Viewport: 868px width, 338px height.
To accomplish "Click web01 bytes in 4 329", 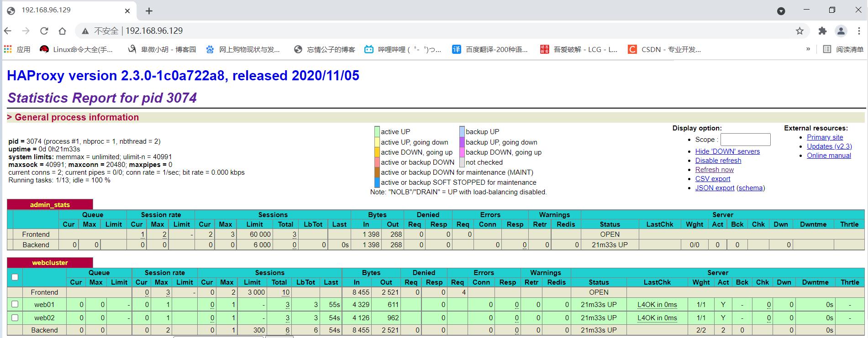I will (x=361, y=305).
